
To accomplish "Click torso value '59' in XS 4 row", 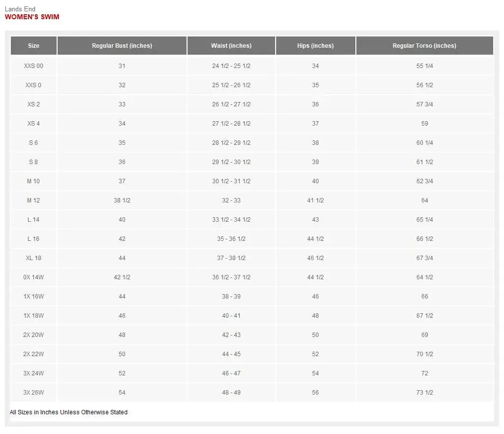I will pos(424,124).
